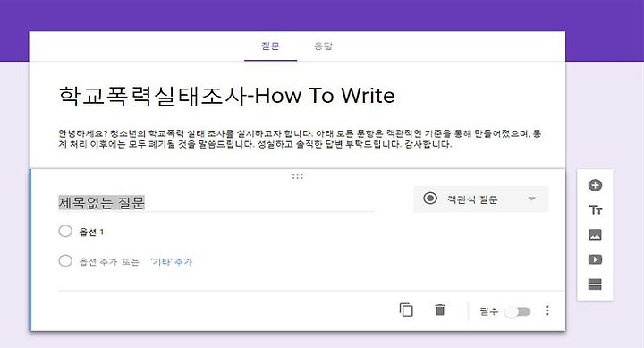
Task: Toggle the 필수 (required) switch
Action: (x=518, y=311)
